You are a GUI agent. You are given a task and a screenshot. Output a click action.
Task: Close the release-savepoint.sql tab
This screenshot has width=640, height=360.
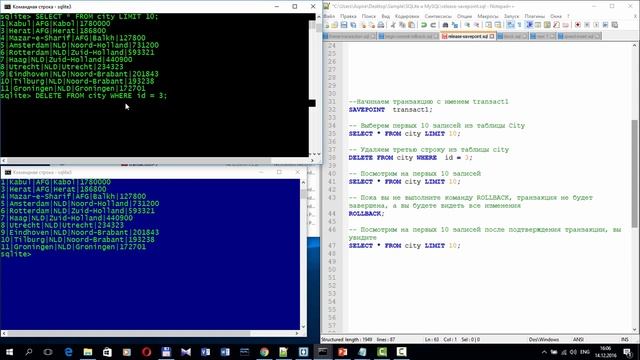pos(492,36)
